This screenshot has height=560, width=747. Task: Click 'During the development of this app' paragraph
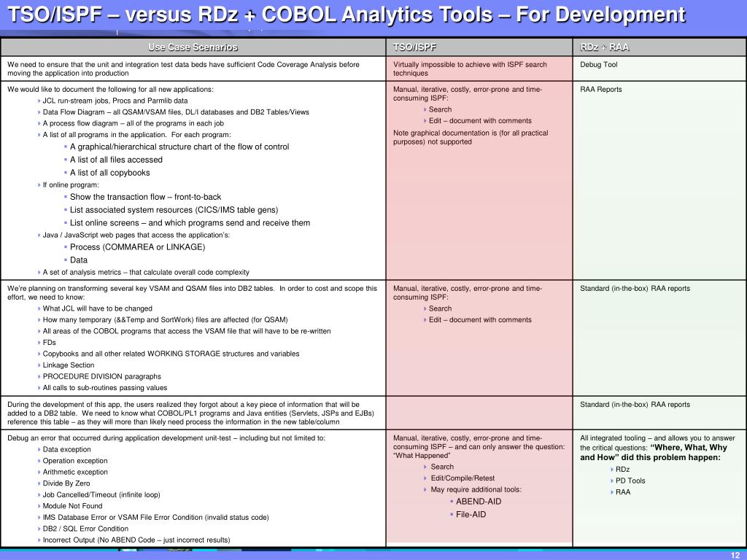(190, 413)
